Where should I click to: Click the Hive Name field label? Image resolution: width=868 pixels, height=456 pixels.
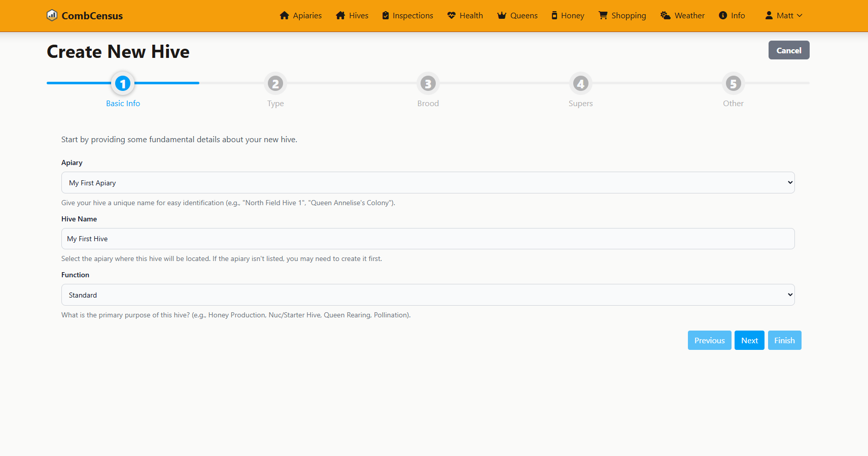tap(79, 219)
